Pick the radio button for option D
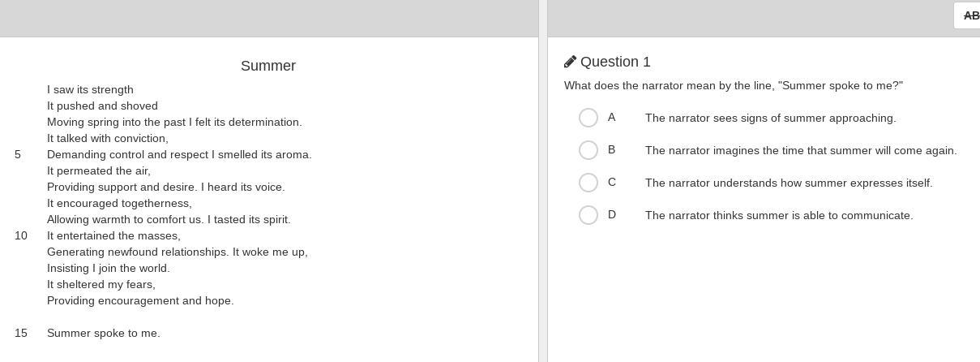This screenshot has width=980, height=362. click(588, 215)
